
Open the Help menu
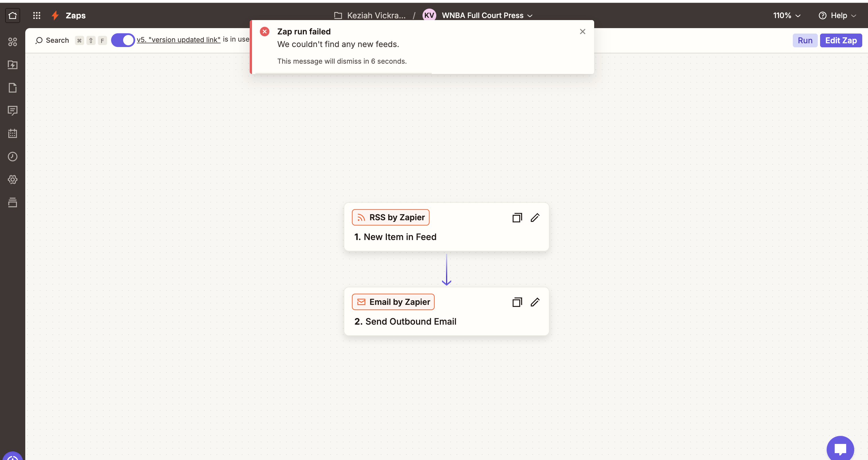click(837, 15)
